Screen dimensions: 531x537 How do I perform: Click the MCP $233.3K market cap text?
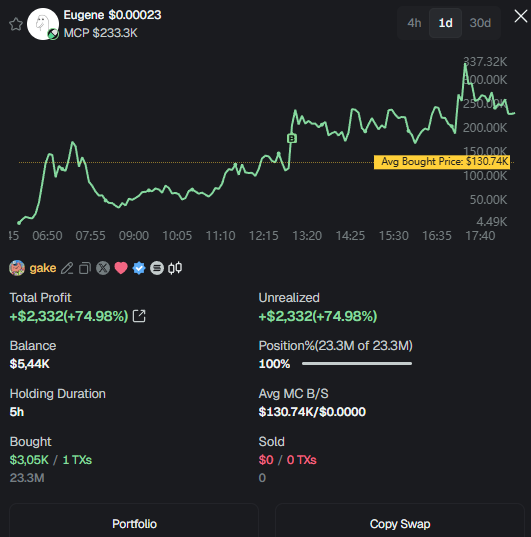click(x=101, y=33)
